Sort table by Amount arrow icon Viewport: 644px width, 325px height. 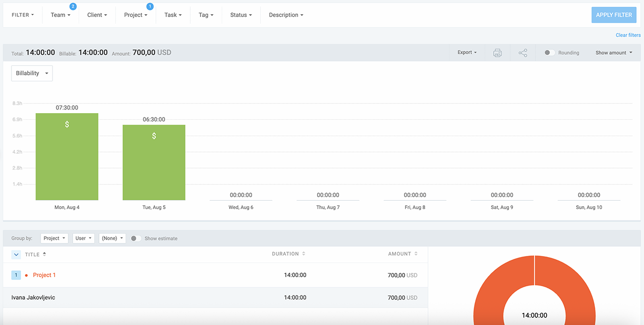pos(416,254)
